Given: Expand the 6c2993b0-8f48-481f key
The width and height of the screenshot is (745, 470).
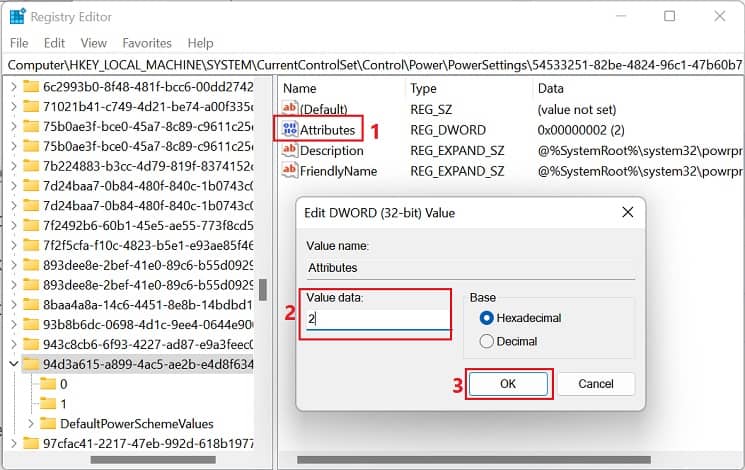Looking at the screenshot, I should [13, 86].
